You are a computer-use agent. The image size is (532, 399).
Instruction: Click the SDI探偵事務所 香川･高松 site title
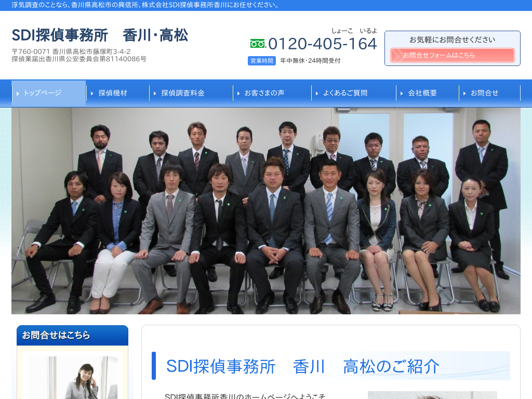coord(100,35)
